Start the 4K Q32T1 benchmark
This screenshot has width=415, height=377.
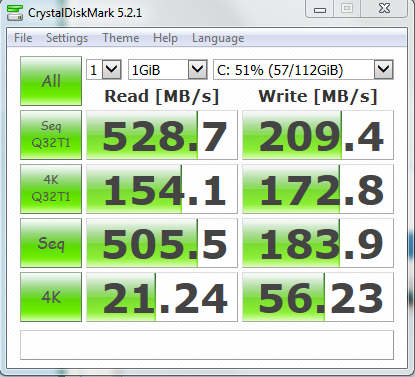click(51, 189)
